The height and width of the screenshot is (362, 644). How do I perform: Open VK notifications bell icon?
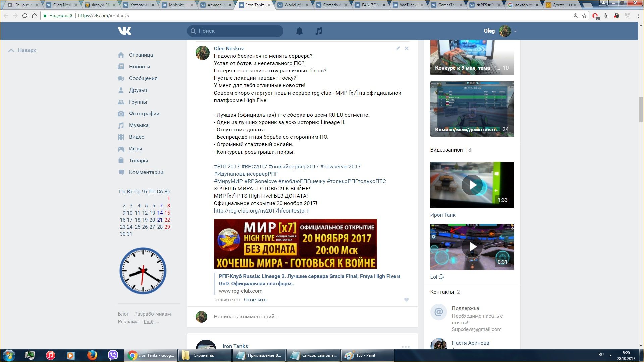[x=299, y=31]
